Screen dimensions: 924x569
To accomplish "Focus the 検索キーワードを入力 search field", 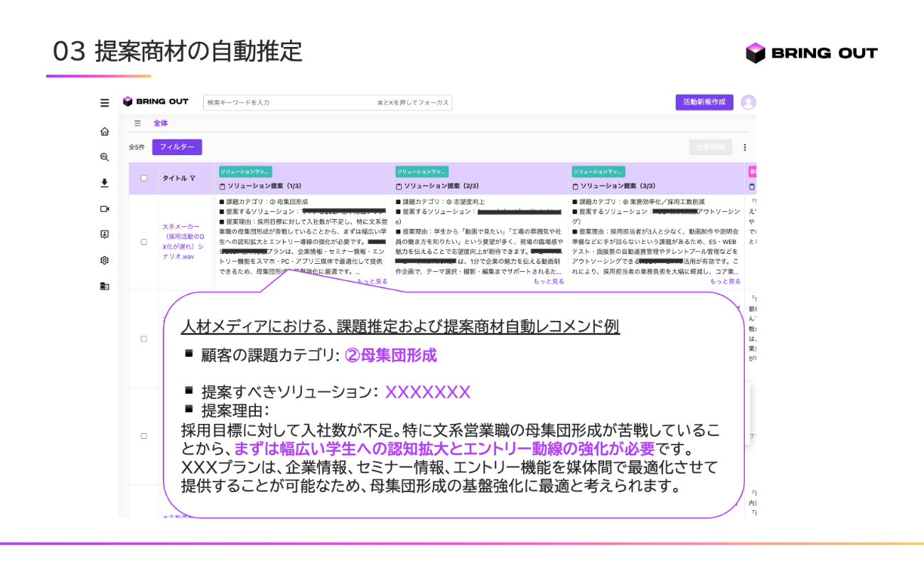I will (x=291, y=102).
